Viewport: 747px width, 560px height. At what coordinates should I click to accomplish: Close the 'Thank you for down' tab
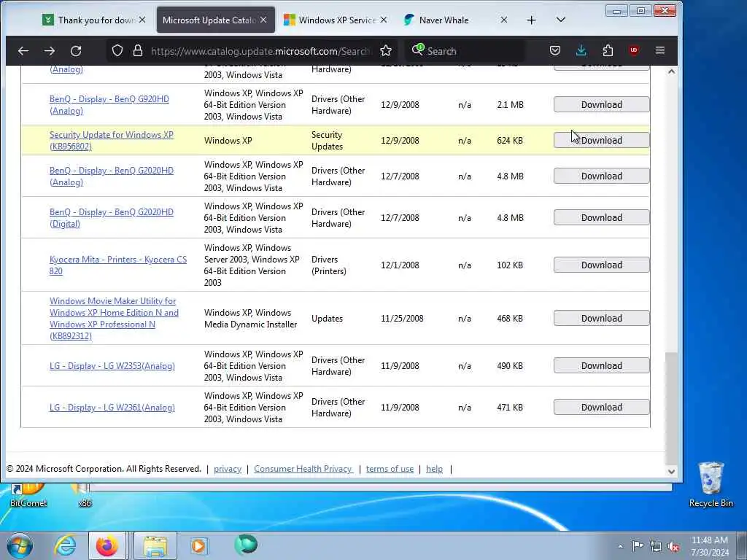142,20
